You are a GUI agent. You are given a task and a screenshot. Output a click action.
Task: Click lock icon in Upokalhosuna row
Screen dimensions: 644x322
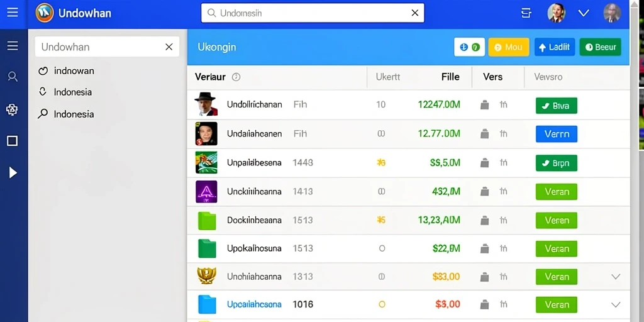click(x=485, y=249)
